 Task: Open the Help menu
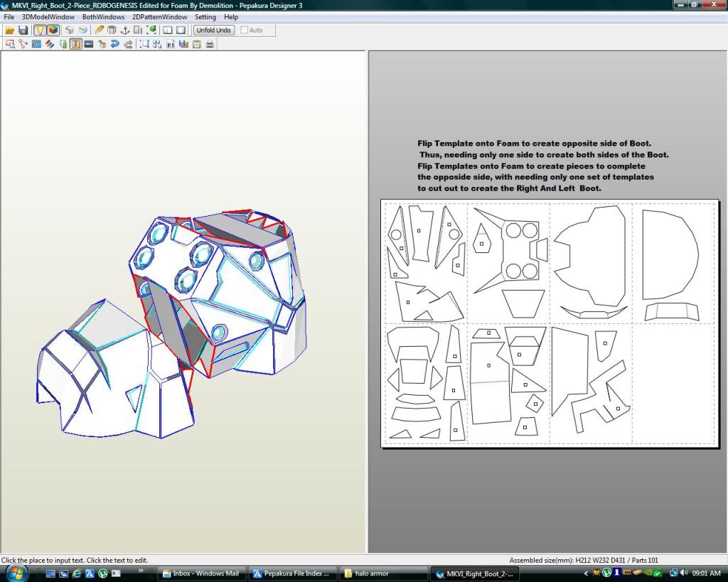231,17
